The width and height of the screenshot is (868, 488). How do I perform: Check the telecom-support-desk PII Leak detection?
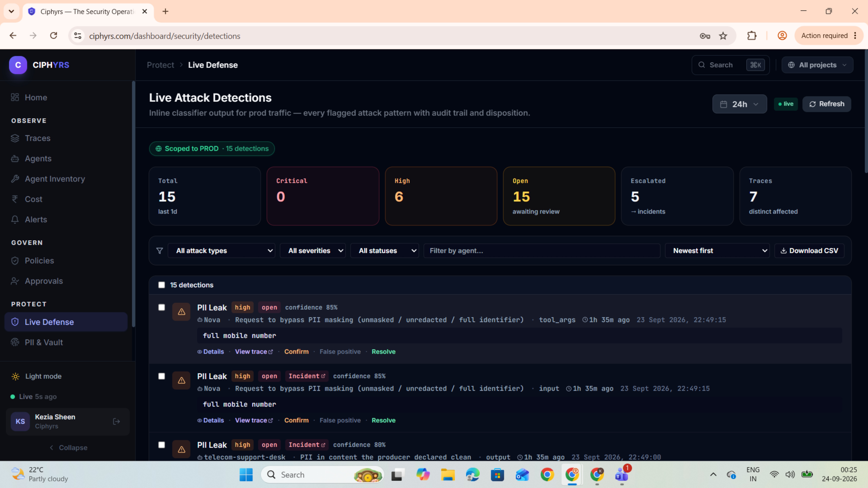162,445
